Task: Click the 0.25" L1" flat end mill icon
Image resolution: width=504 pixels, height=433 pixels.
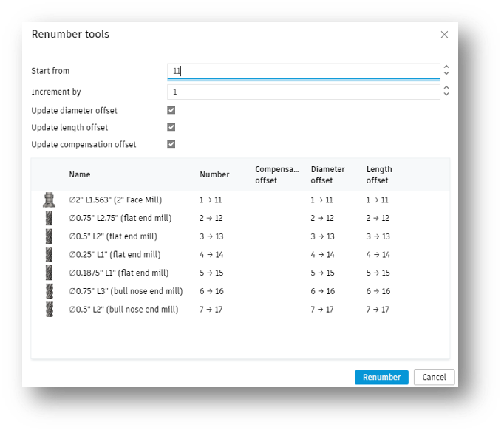Action: point(49,255)
